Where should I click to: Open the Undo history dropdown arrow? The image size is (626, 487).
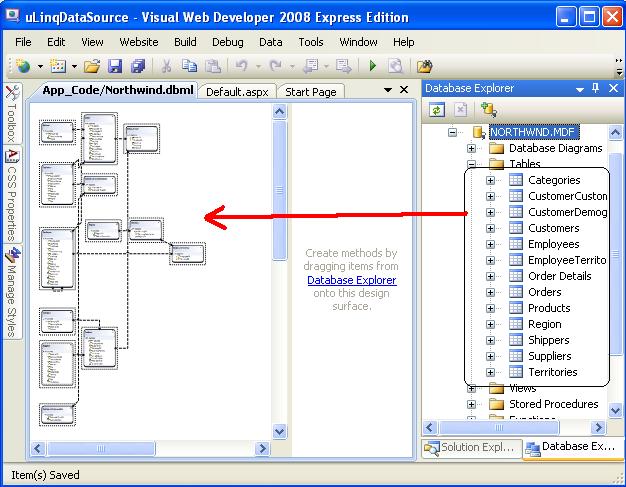[258, 66]
